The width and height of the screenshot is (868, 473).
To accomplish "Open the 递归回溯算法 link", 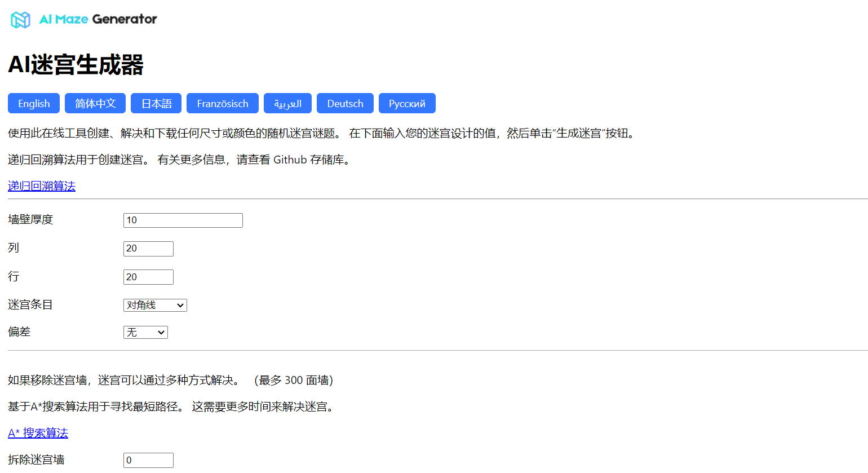I will 42,186.
